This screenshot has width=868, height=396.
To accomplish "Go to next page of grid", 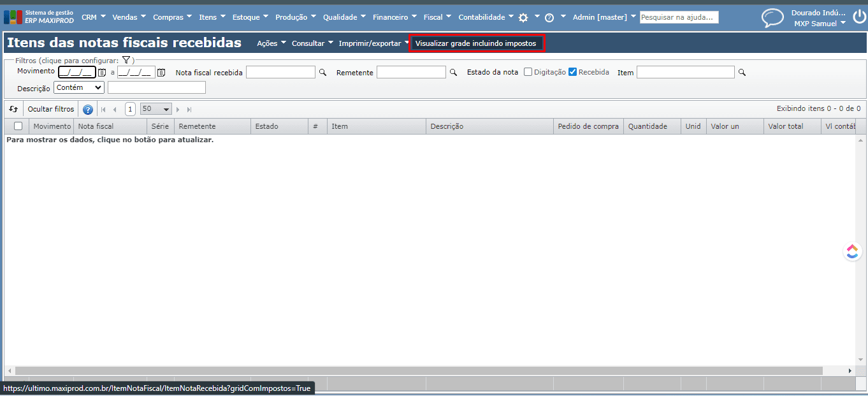I will coord(178,110).
